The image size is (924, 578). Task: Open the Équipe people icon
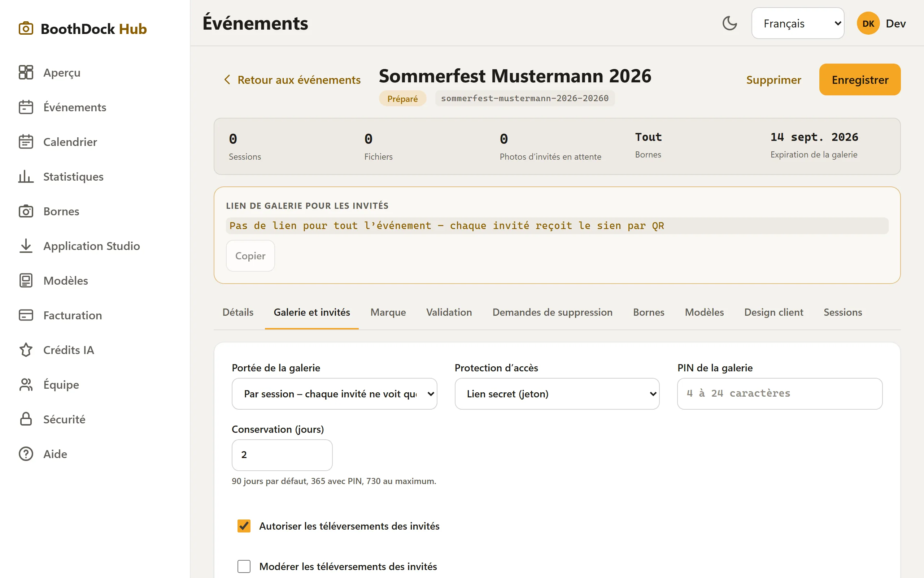pos(26,385)
